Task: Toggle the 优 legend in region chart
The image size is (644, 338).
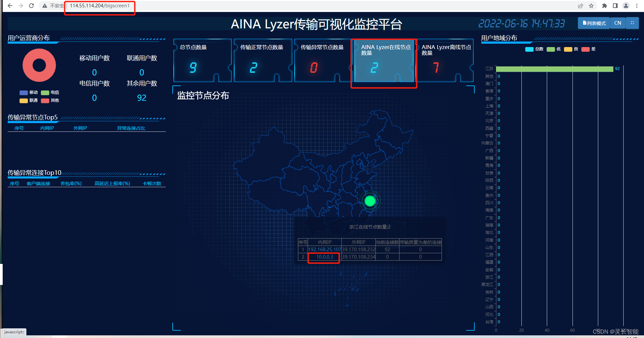Action: click(551, 49)
